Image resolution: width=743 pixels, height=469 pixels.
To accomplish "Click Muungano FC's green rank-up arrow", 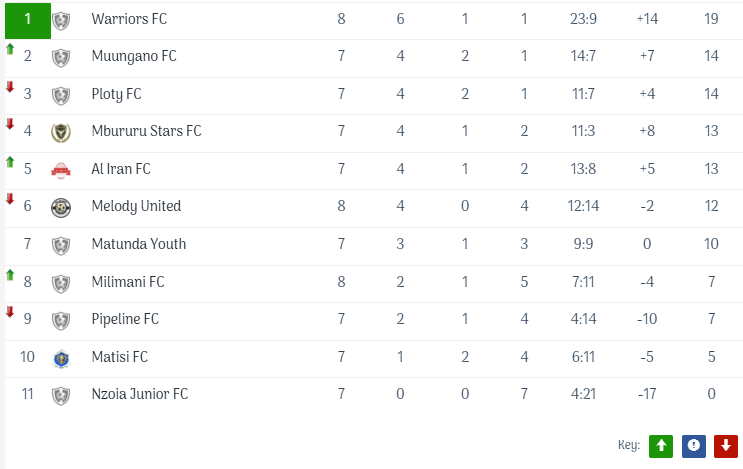I will click(x=10, y=49).
